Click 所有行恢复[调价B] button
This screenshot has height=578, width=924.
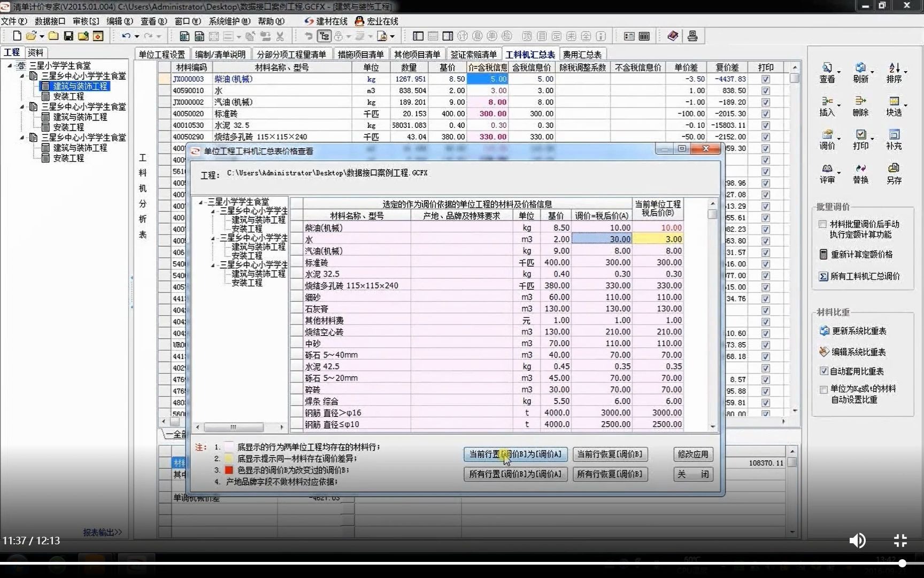[x=610, y=474]
